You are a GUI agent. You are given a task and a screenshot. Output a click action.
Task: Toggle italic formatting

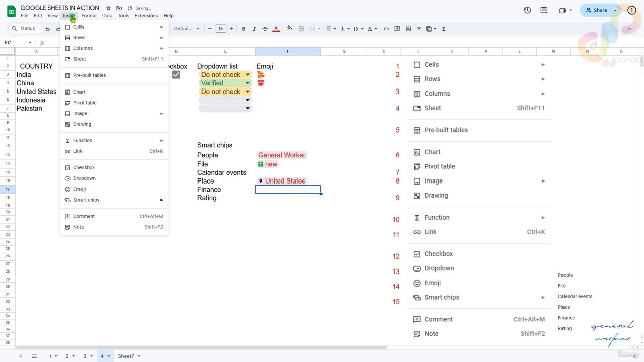click(254, 29)
